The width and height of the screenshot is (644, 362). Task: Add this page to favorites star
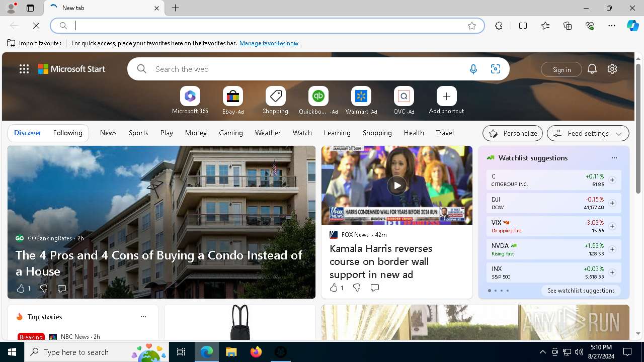click(x=471, y=26)
